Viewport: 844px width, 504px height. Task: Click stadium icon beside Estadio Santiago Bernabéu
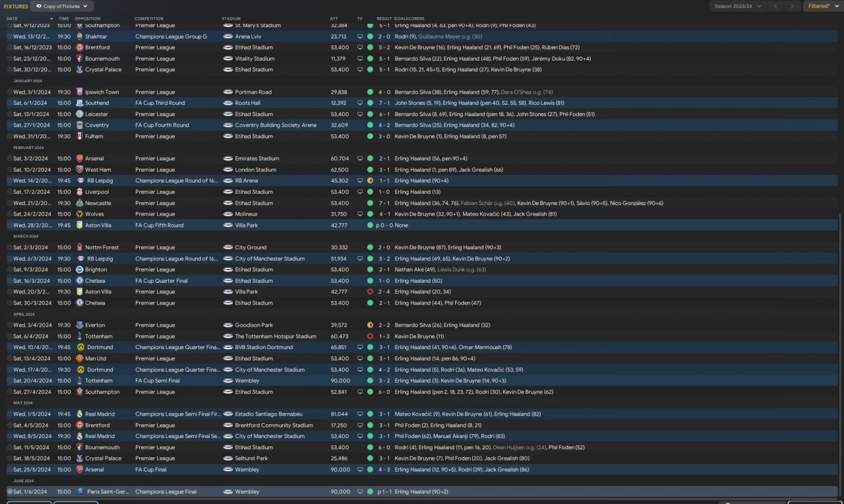click(x=228, y=414)
